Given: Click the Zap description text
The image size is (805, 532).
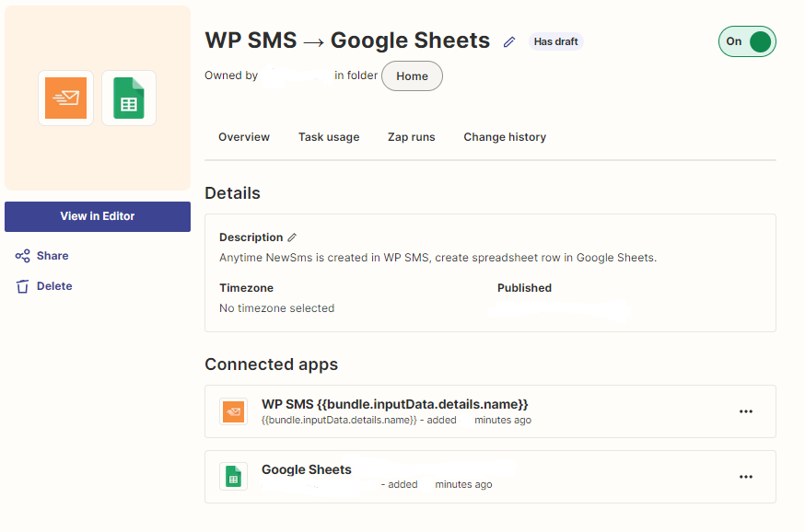Looking at the screenshot, I should [437, 258].
